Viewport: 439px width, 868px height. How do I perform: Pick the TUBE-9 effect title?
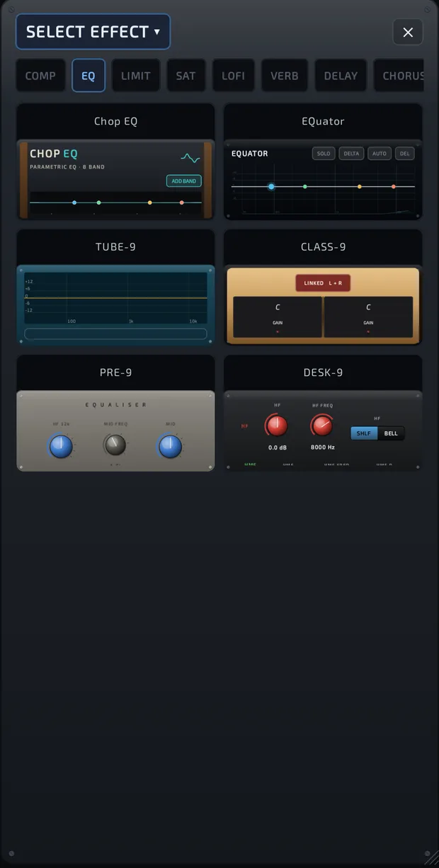click(115, 247)
